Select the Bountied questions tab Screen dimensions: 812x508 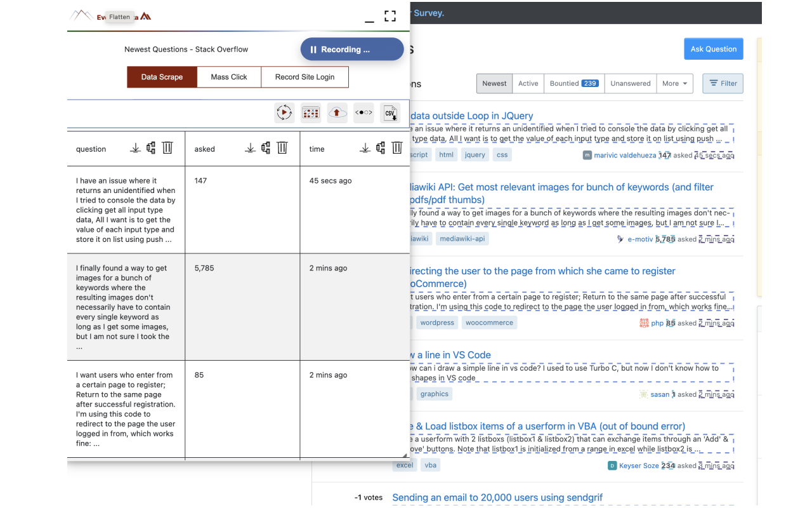tap(573, 83)
